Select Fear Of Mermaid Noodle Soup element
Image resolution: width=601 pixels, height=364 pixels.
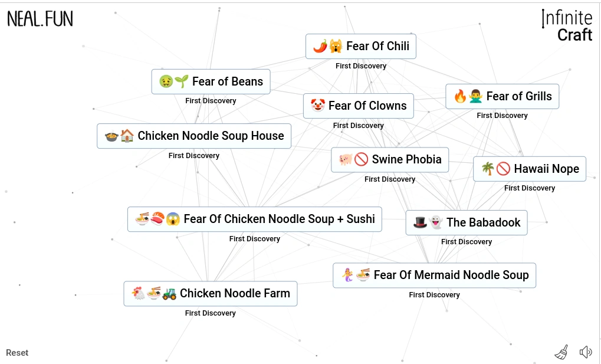[x=434, y=275]
